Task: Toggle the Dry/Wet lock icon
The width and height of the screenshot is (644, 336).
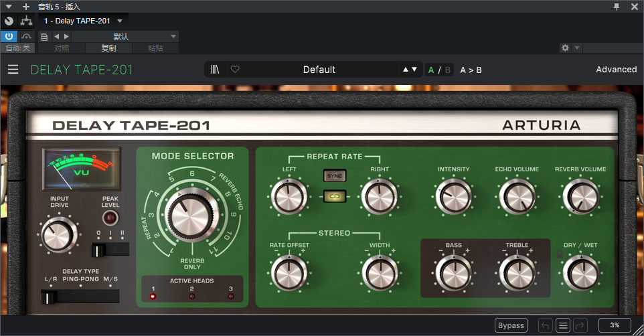Action: click(559, 254)
